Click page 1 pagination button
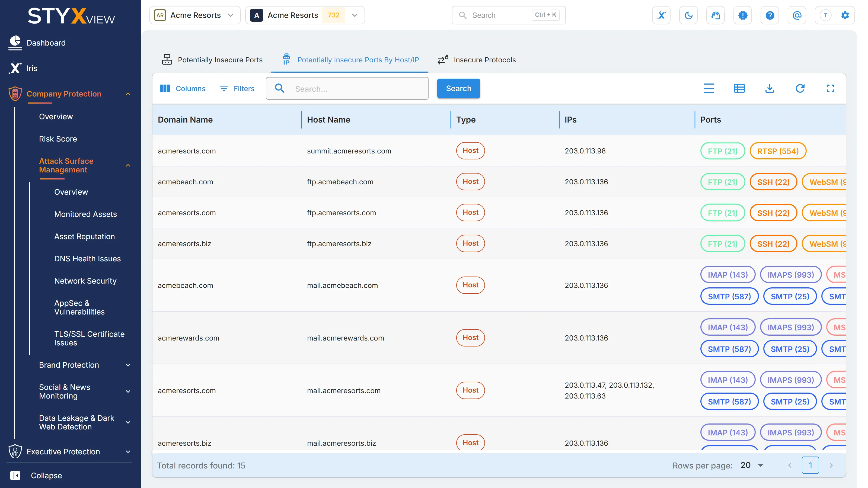 tap(810, 465)
